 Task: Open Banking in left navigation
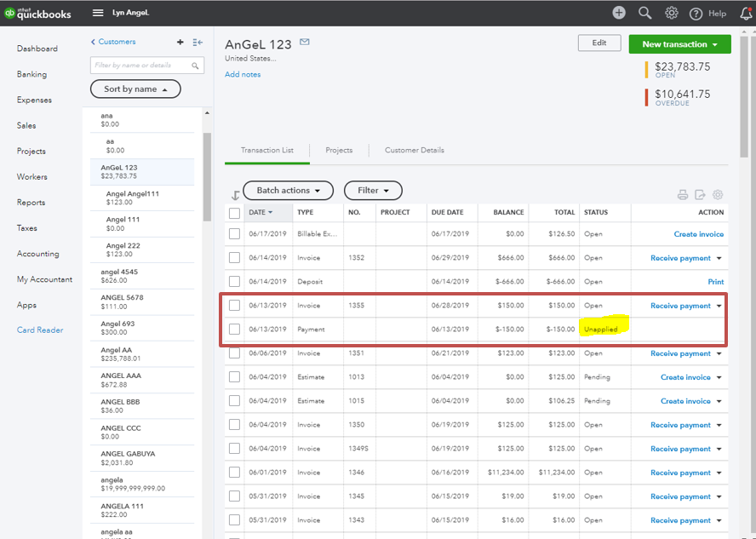(31, 74)
